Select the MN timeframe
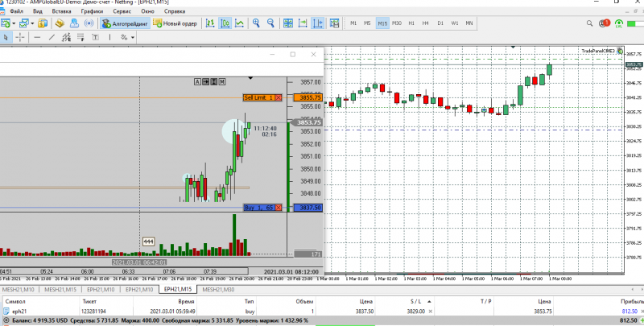Screen dimensions: 644x326 coord(469,23)
